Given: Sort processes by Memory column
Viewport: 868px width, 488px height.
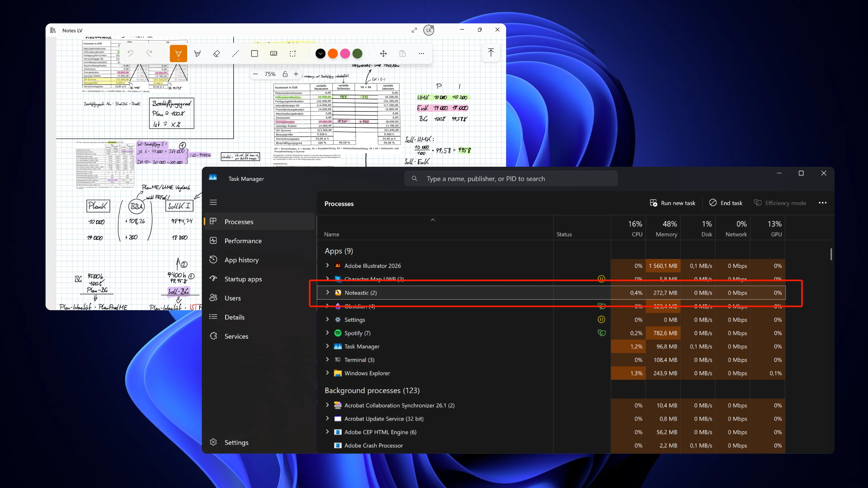Looking at the screenshot, I should coord(663,228).
